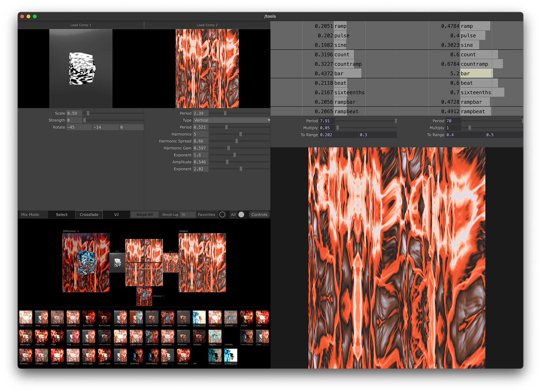Select the Difference blend mode thumbnail
Screen dimensions: 541x392
[x=167, y=317]
